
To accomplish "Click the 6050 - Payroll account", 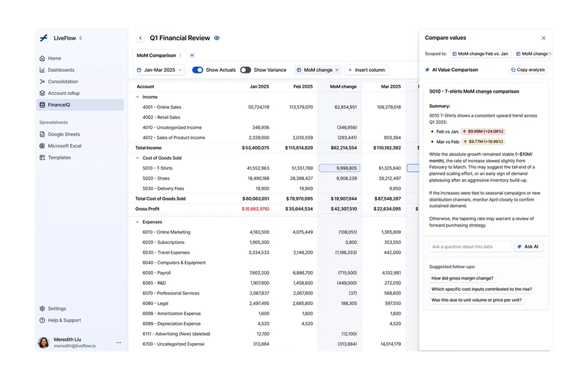I will point(156,273).
